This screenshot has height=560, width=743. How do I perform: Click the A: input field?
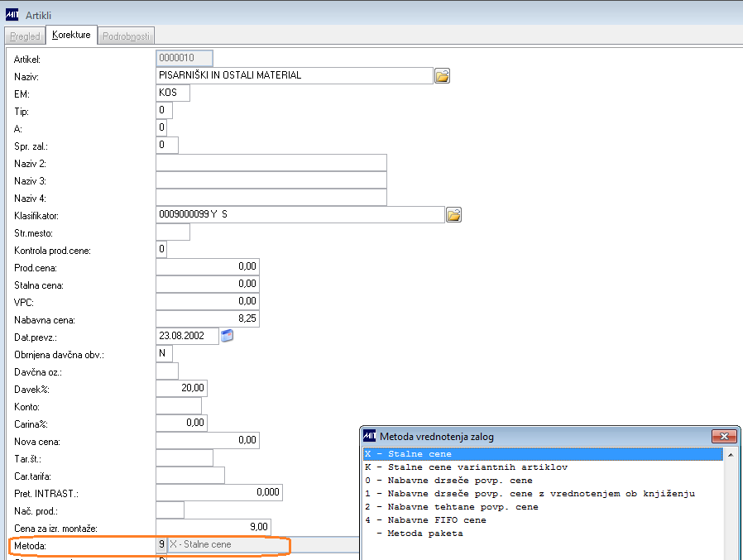161,127
